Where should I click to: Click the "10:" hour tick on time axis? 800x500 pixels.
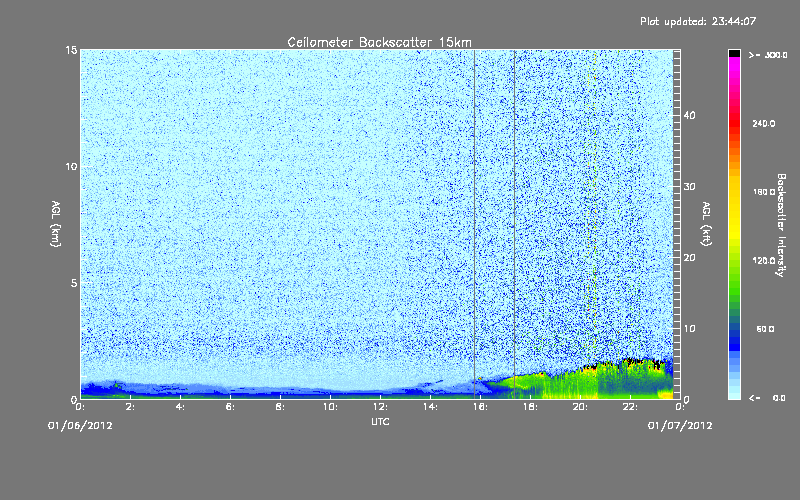pyautogui.click(x=330, y=407)
